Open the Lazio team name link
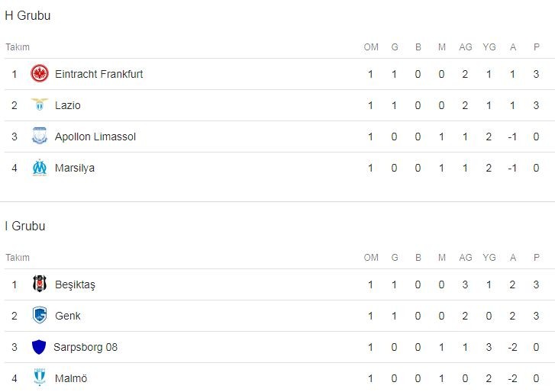 pyautogui.click(x=67, y=105)
